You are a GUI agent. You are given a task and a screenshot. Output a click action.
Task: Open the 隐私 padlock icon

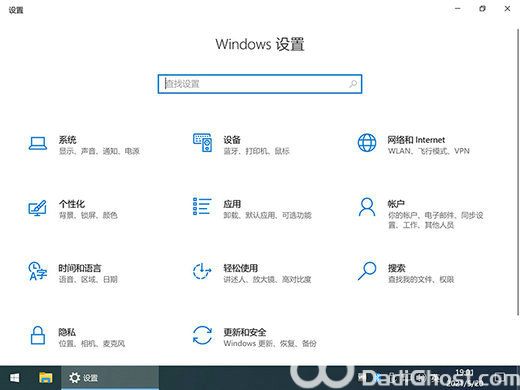[38, 335]
